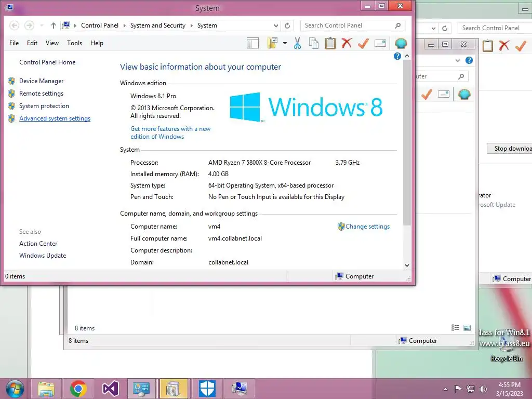Image resolution: width=532 pixels, height=399 pixels.
Task: Expand the folder options dropdown arrow
Action: click(285, 43)
